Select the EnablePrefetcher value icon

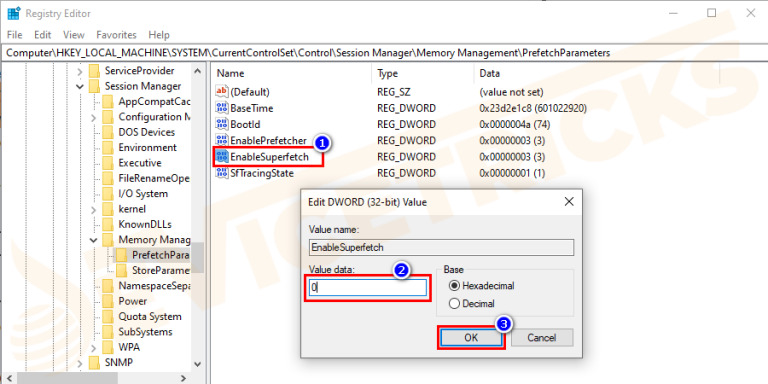pyautogui.click(x=222, y=141)
